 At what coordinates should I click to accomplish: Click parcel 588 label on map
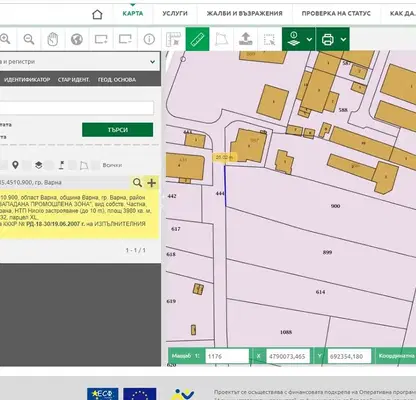pyautogui.click(x=343, y=110)
